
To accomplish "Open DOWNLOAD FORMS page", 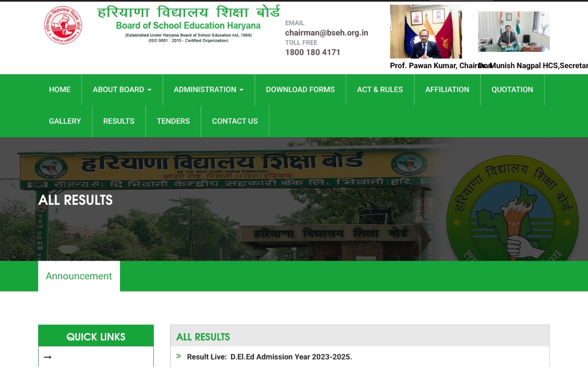I will click(x=300, y=90).
